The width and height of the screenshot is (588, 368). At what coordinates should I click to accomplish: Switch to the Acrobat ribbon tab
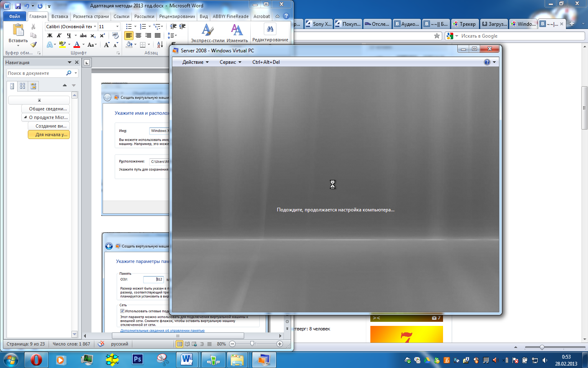[x=261, y=16]
